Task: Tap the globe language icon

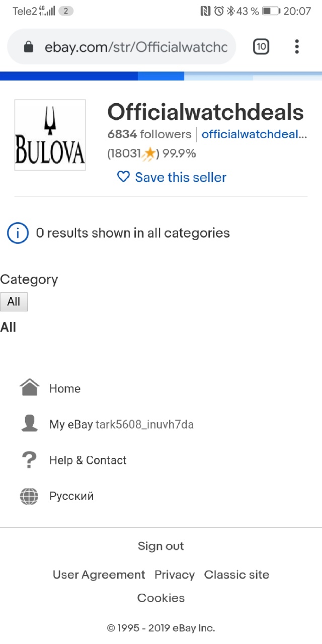Action: pyautogui.click(x=29, y=496)
